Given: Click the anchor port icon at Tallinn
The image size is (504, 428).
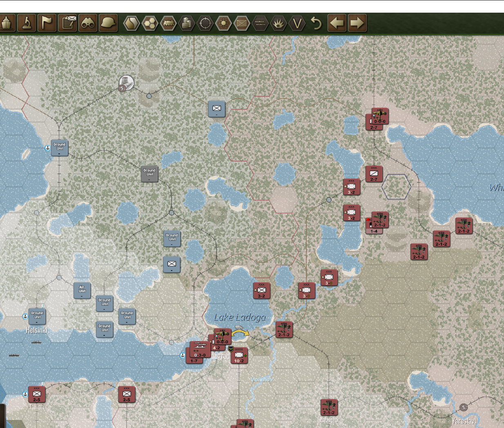Looking at the screenshot, I should pyautogui.click(x=25, y=394).
